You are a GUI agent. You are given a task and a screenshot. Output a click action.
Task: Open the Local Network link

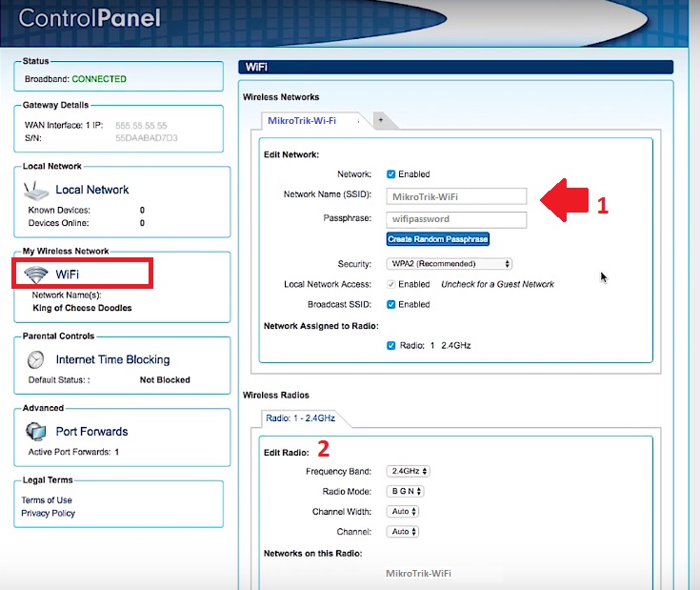pos(92,190)
